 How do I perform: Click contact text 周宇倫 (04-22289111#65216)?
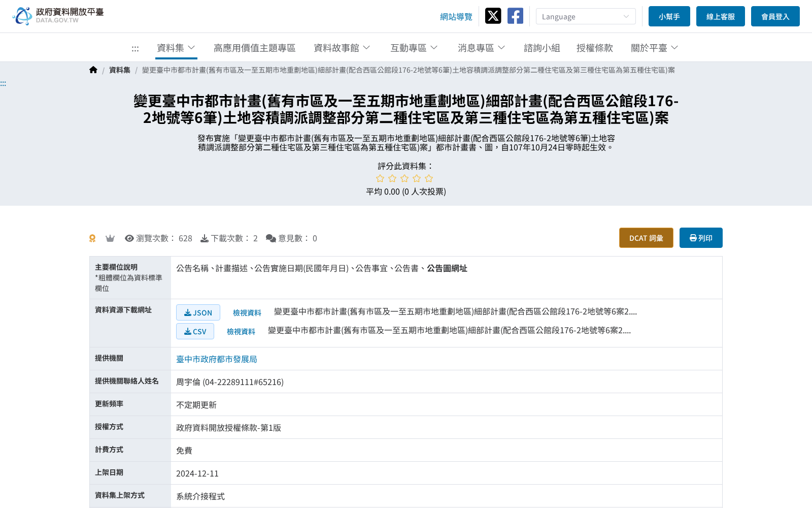[x=230, y=382]
